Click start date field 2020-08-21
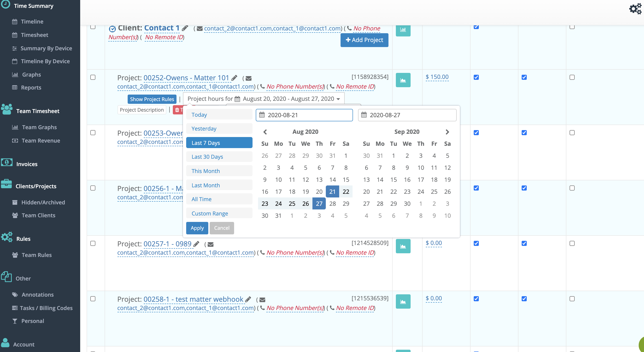Viewport: 644px width, 352px height. pyautogui.click(x=304, y=115)
